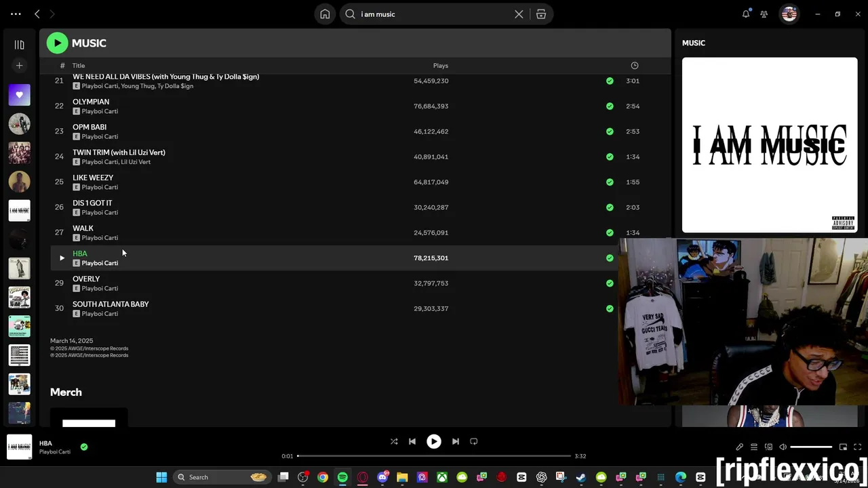Open Spotify from the taskbar
Image resolution: width=868 pixels, height=488 pixels.
[x=342, y=477]
